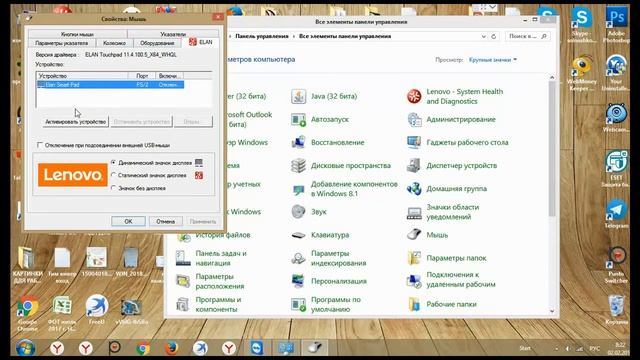This screenshot has width=640, height=360.
Task: Open the Администрирование icon
Action: [x=414, y=120]
